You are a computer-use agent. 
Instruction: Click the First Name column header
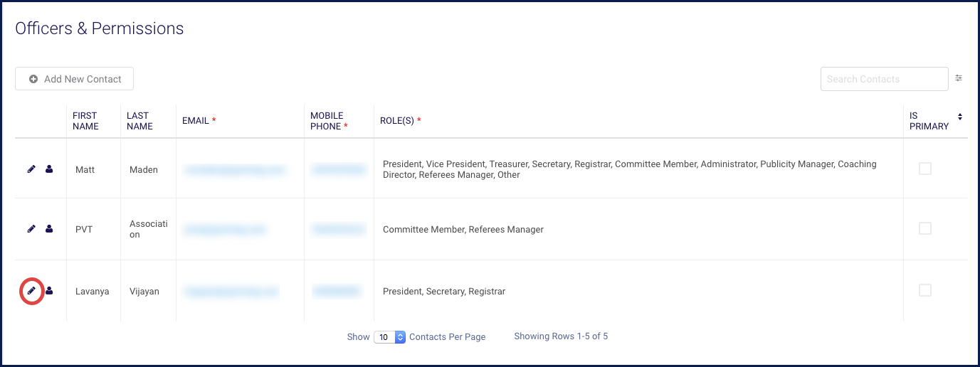pos(85,121)
